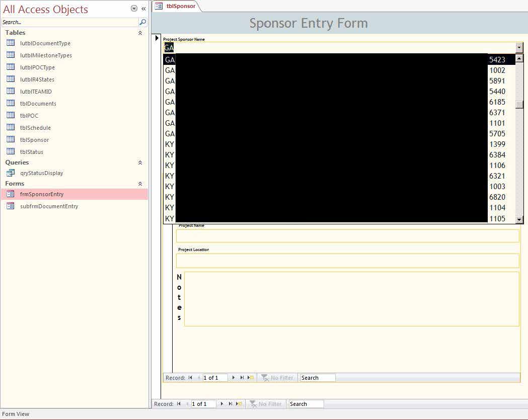Open the subfrmDocumentEntry form
Viewport: 528px width, 420px height.
coord(49,206)
